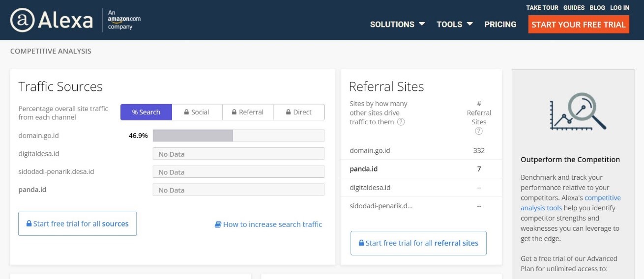
Task: Click Traffic Sources heading
Action: click(x=60, y=86)
